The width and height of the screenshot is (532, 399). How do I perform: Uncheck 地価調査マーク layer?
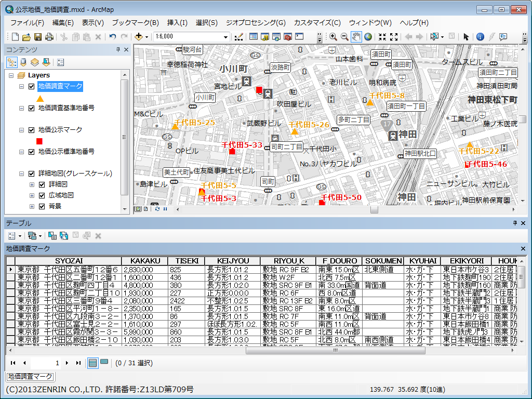32,87
